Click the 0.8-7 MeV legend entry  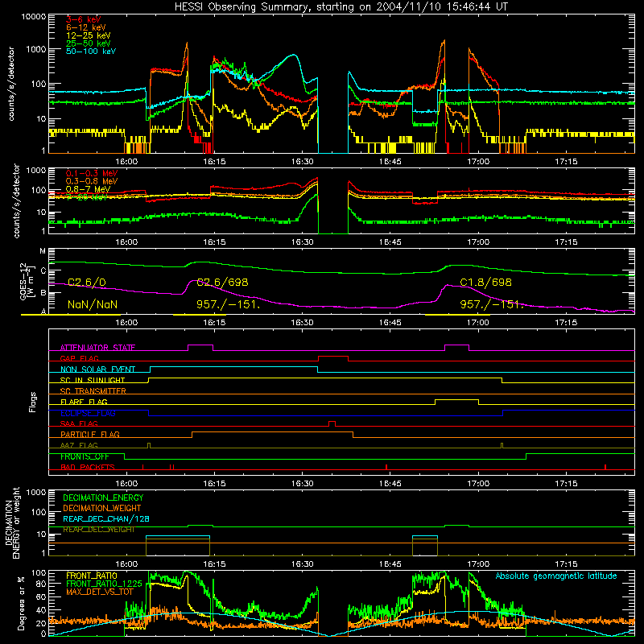[x=88, y=189]
